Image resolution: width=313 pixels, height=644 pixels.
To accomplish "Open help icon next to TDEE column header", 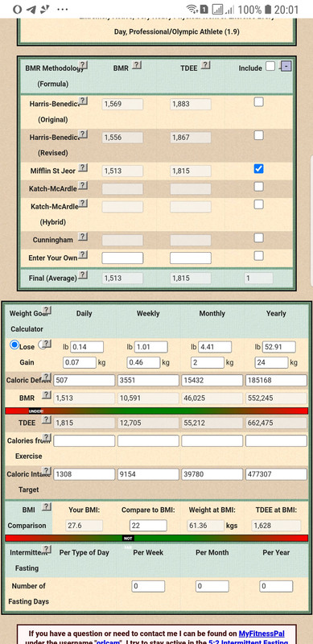I will click(x=206, y=65).
